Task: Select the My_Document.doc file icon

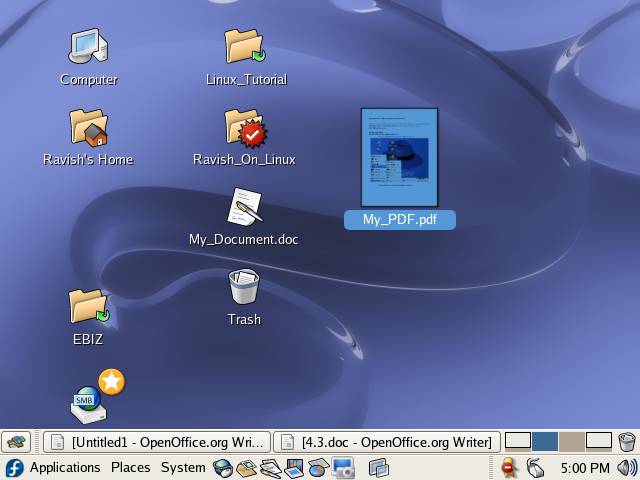Action: (244, 208)
